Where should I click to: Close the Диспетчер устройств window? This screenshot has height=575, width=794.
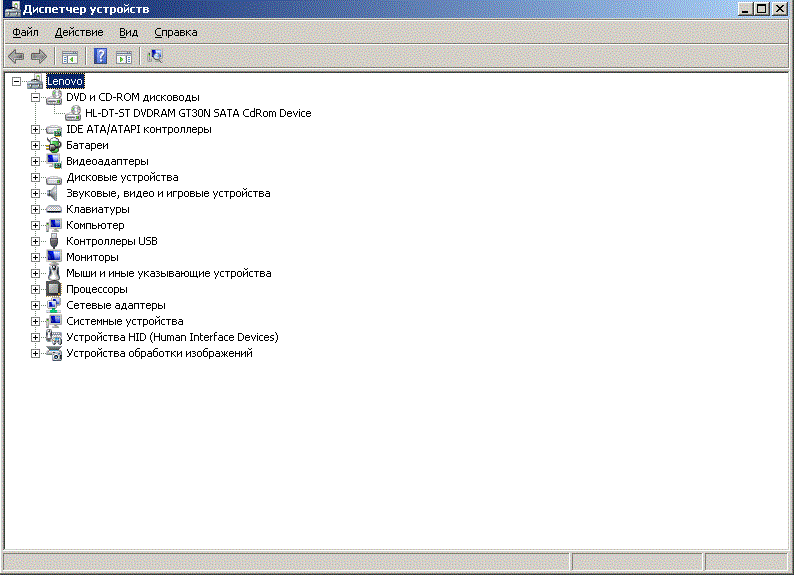779,9
